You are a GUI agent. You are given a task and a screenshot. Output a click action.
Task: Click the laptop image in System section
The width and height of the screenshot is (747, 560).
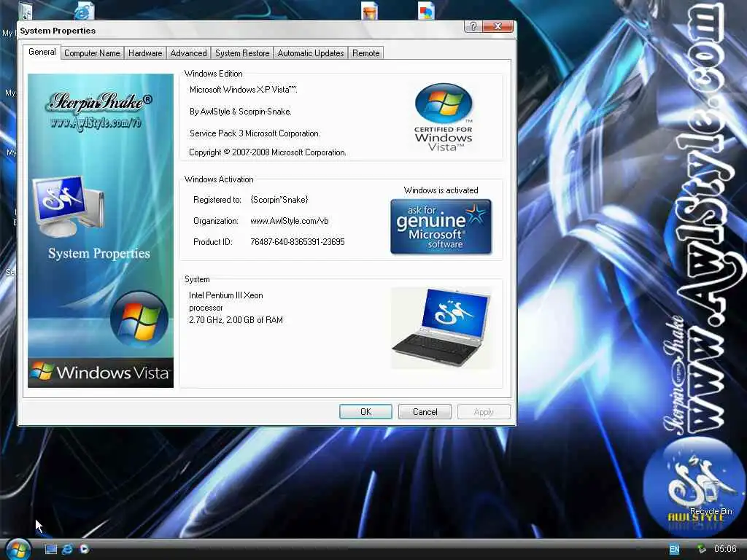pos(441,327)
